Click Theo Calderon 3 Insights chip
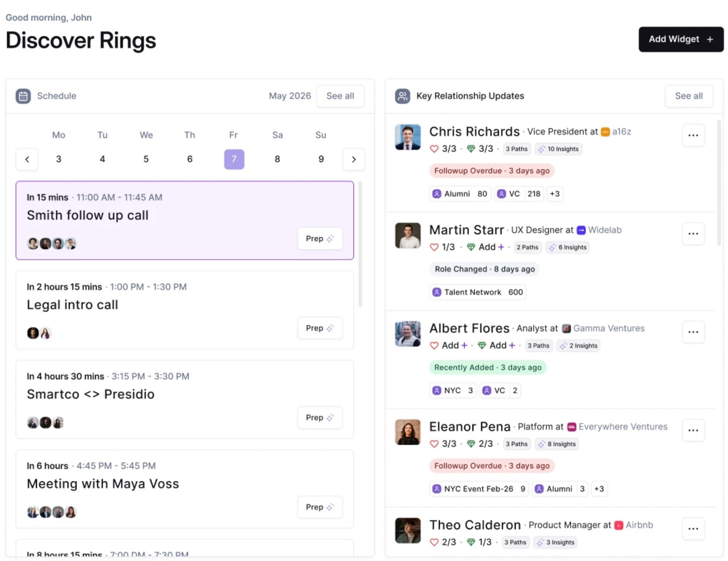 coord(555,542)
